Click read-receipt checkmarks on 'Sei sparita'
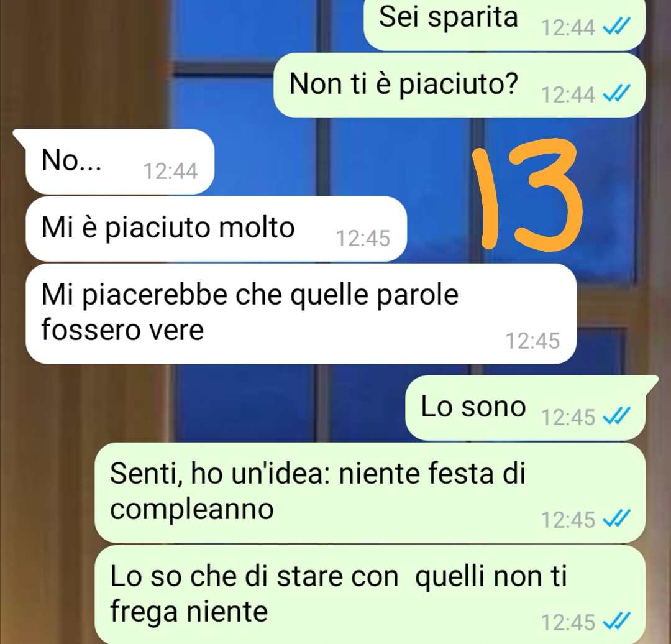This screenshot has height=644, width=671. point(616,28)
